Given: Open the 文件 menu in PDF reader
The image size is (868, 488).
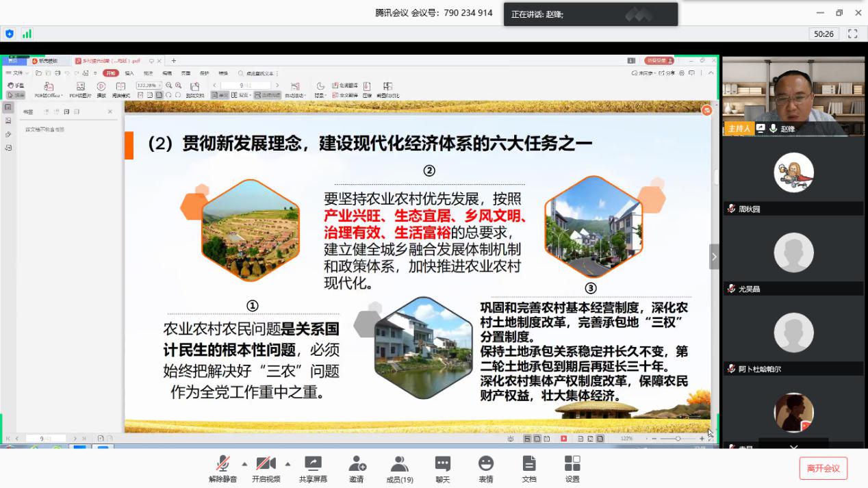Looking at the screenshot, I should click(16, 73).
